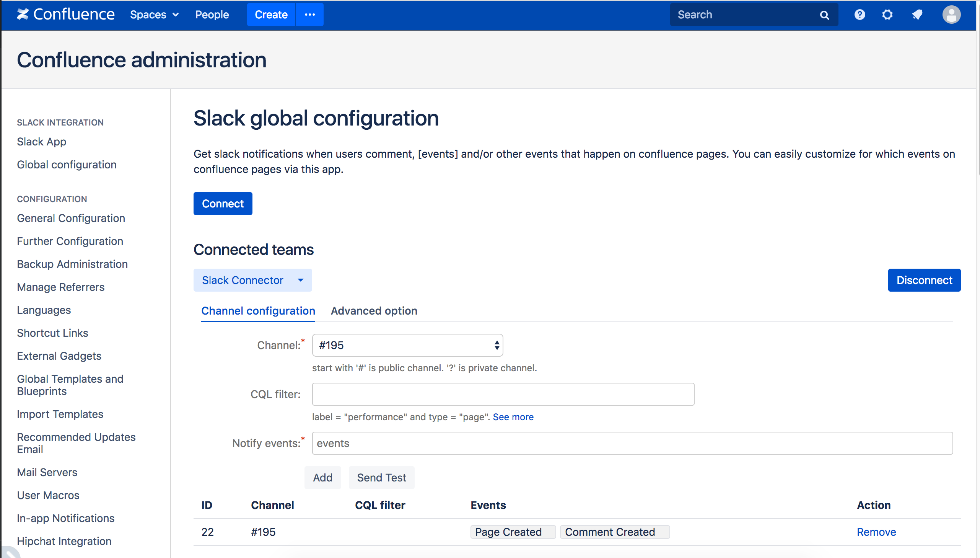Remove the #195 channel configuration
The height and width of the screenshot is (558, 980).
tap(876, 532)
